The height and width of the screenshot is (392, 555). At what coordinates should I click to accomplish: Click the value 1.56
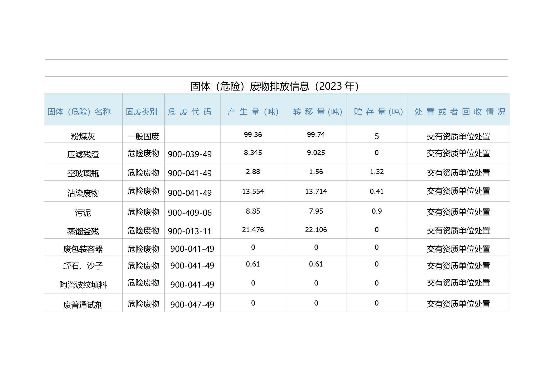pyautogui.click(x=316, y=172)
